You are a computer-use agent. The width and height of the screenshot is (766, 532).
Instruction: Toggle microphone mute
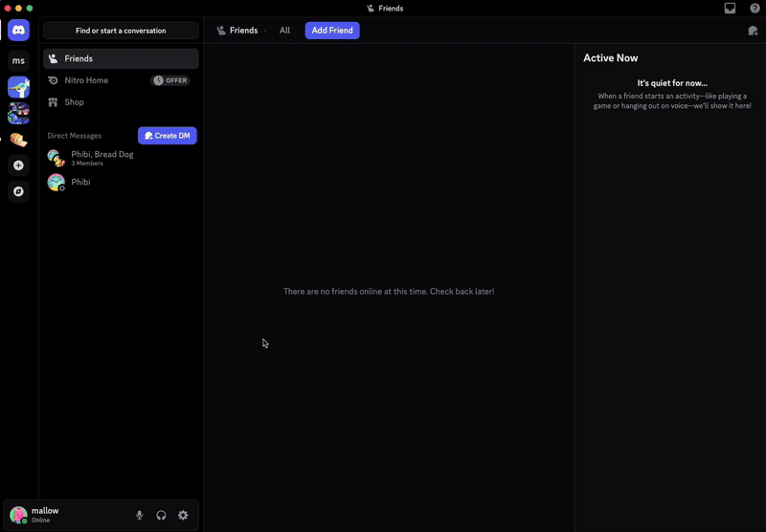140,516
